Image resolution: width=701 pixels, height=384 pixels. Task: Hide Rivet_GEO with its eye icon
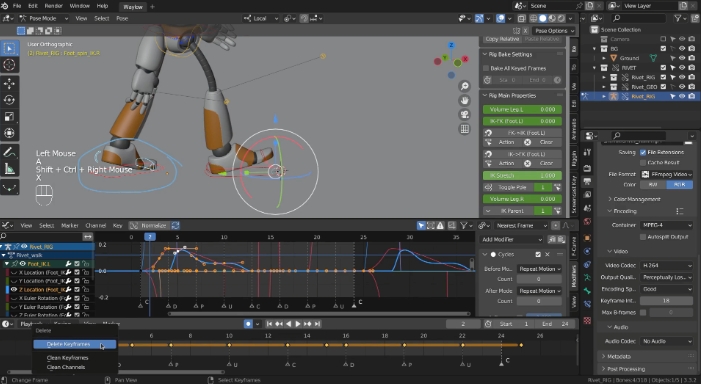(x=682, y=87)
